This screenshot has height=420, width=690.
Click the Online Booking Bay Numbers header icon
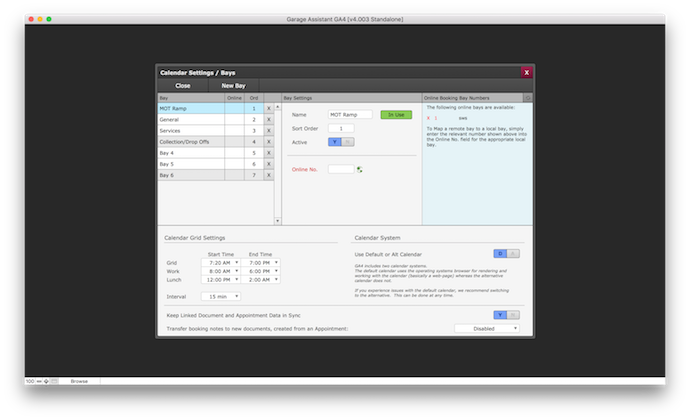click(x=528, y=98)
